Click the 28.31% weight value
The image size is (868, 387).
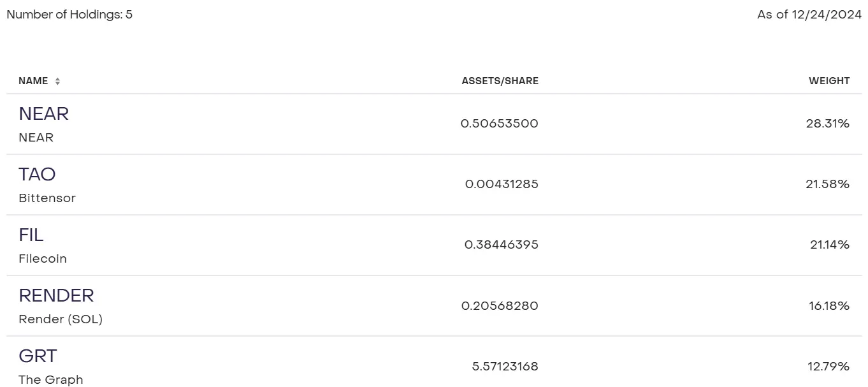click(x=827, y=124)
